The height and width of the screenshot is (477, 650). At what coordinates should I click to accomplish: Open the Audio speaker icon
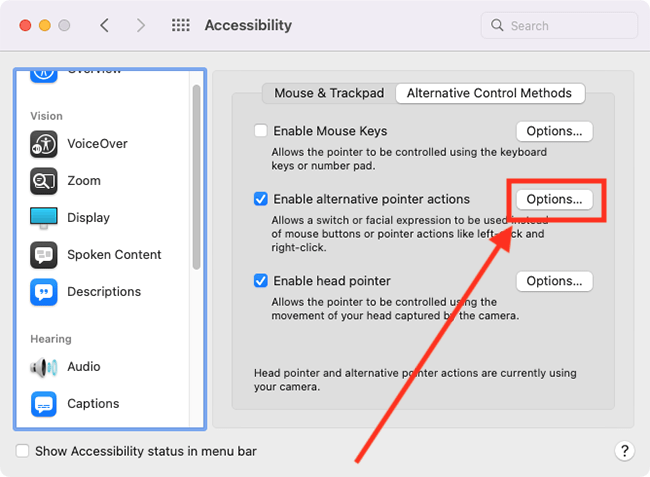click(44, 367)
